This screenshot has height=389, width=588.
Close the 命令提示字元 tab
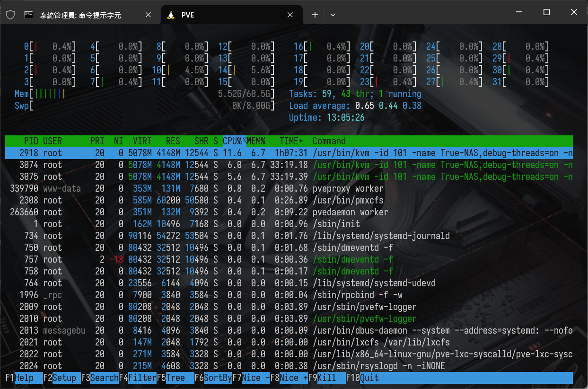pyautogui.click(x=148, y=15)
